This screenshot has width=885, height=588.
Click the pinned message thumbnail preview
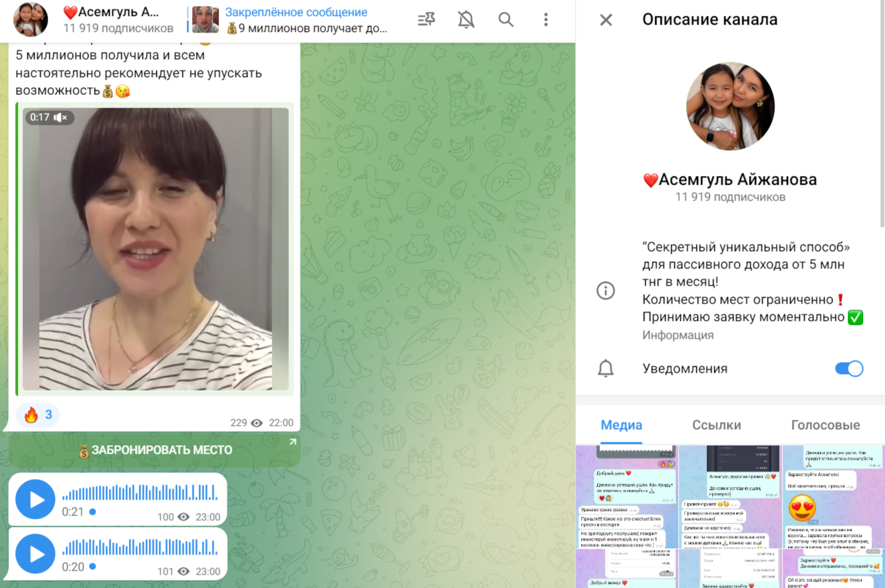pos(205,20)
